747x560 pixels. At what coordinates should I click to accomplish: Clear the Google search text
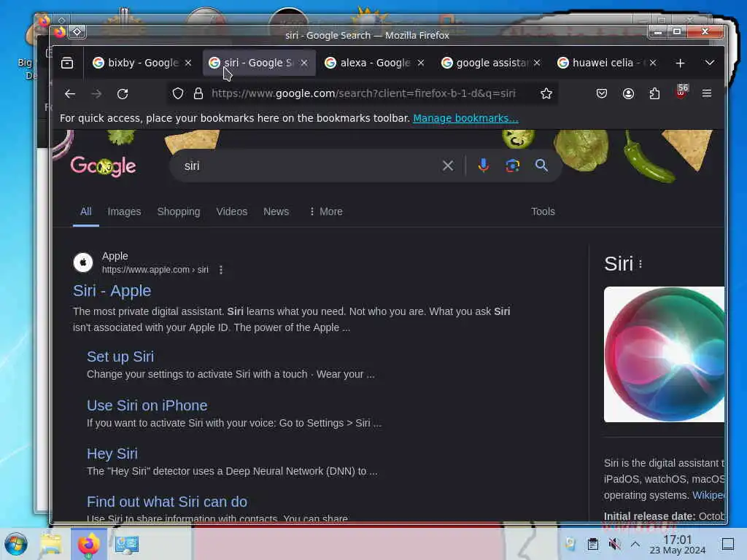[447, 166]
